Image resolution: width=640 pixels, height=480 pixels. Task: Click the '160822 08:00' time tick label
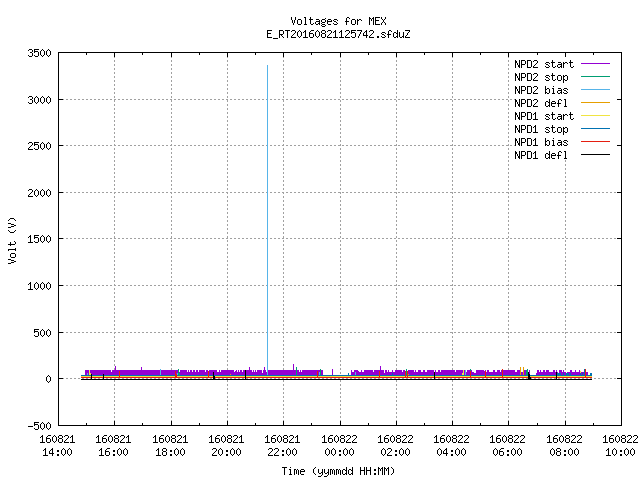[x=564, y=446]
